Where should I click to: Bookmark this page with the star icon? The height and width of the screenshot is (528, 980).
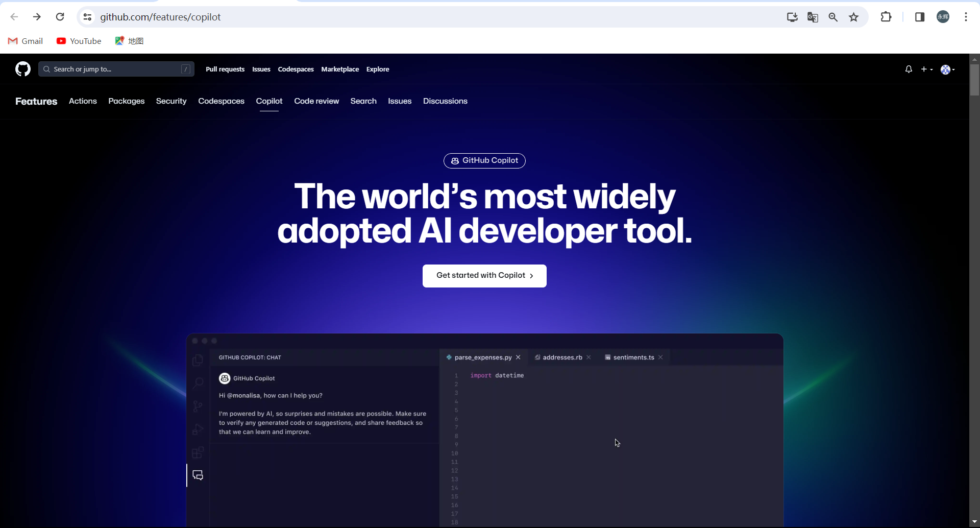pyautogui.click(x=854, y=17)
